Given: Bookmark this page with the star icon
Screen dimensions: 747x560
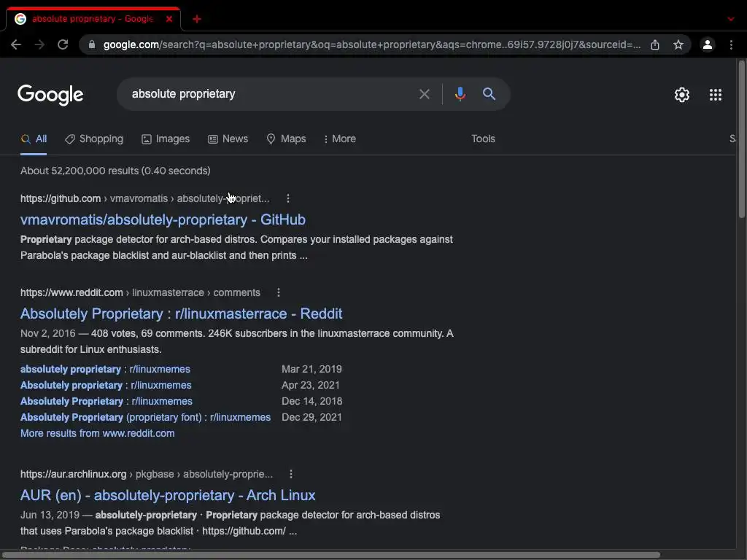Looking at the screenshot, I should 678,44.
